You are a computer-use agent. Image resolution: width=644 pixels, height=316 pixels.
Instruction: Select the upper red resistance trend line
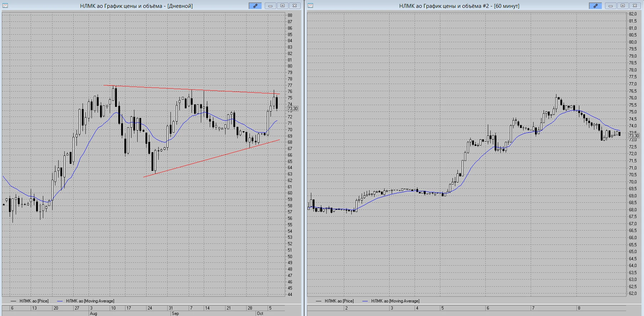[191, 89]
